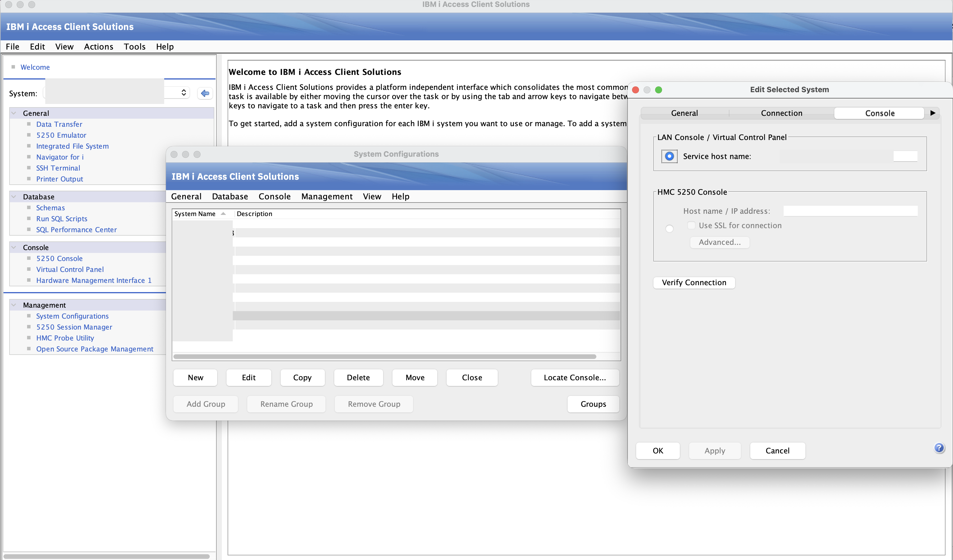Click the Copy button
Image resolution: width=953 pixels, height=560 pixels.
coord(302,377)
